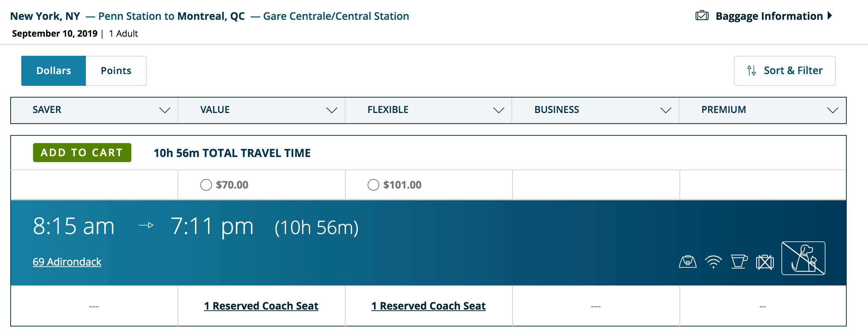Expand the BUSINESS fare column chevron
This screenshot has height=336, width=868.
665,110
